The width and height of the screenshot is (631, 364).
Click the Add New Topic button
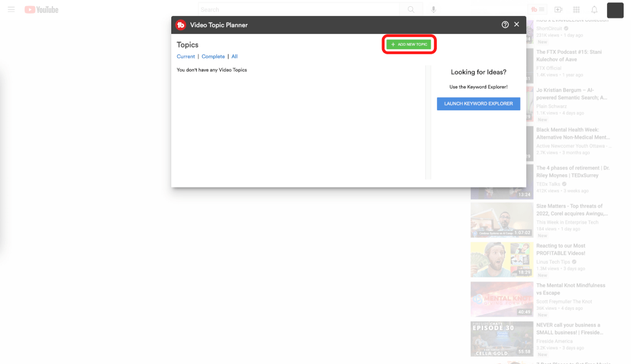(x=409, y=44)
